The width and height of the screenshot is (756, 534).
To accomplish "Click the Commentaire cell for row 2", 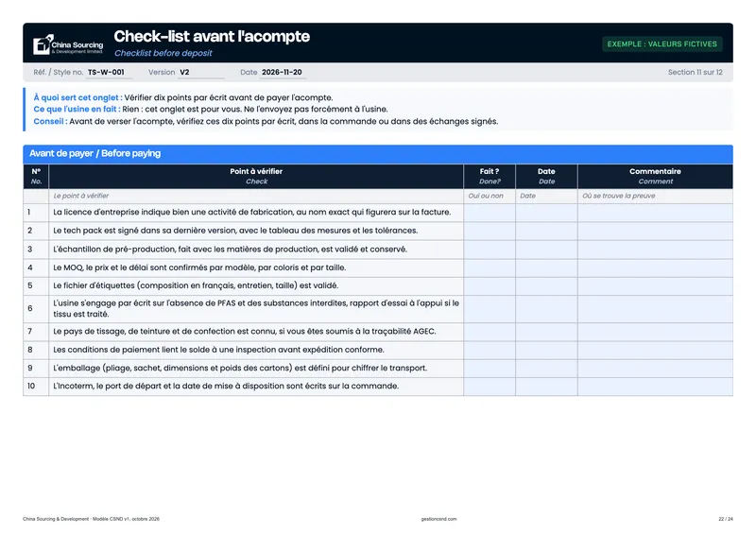I will point(655,231).
